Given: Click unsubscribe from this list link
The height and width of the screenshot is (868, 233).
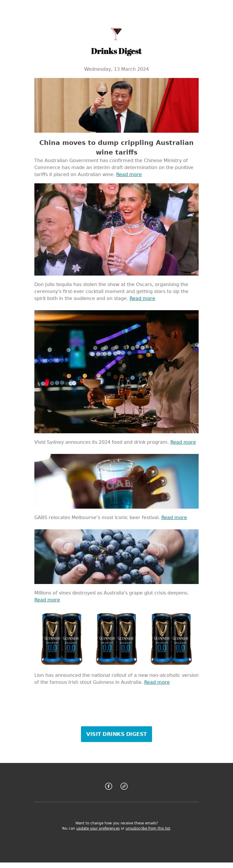Looking at the screenshot, I should pos(148,828).
